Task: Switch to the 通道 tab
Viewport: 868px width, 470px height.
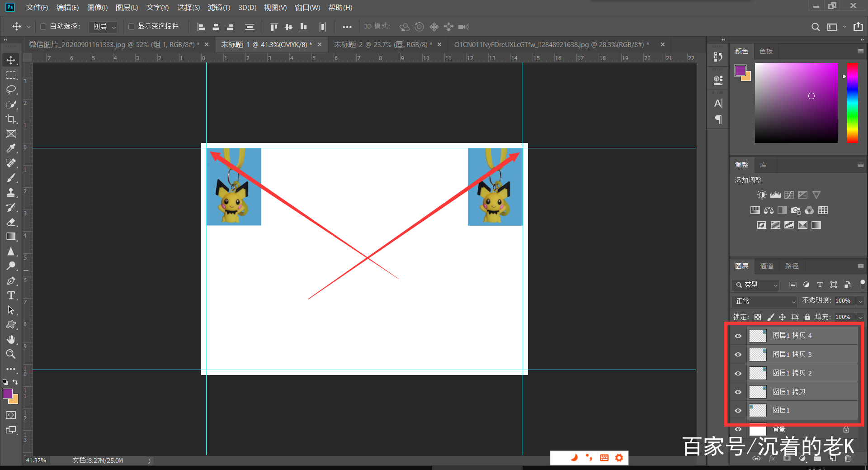Action: [x=766, y=266]
